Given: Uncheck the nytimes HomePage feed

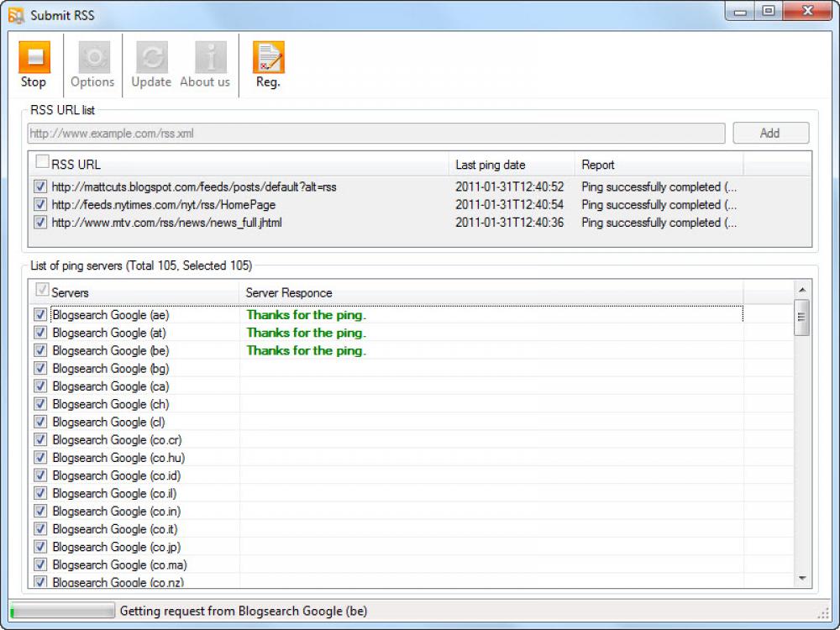Looking at the screenshot, I should 41,204.
